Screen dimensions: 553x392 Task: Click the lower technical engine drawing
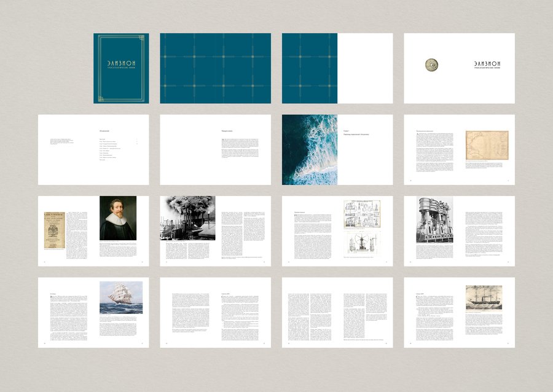(362, 243)
